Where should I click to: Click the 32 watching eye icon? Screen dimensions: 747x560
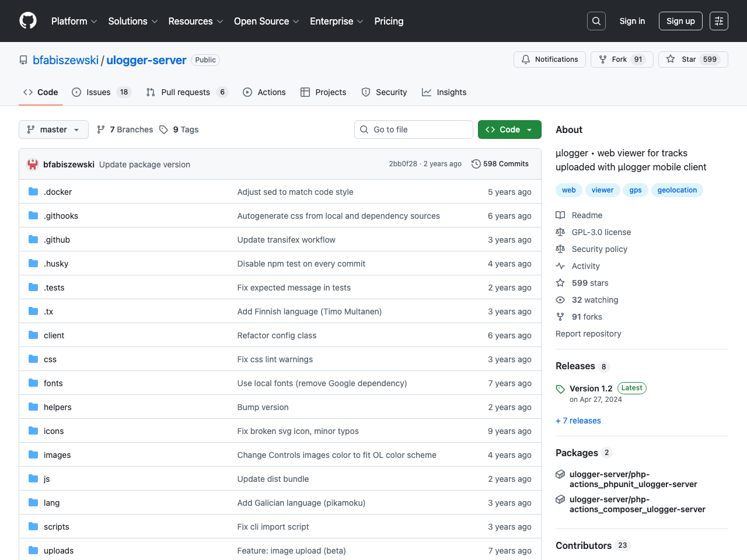(560, 300)
